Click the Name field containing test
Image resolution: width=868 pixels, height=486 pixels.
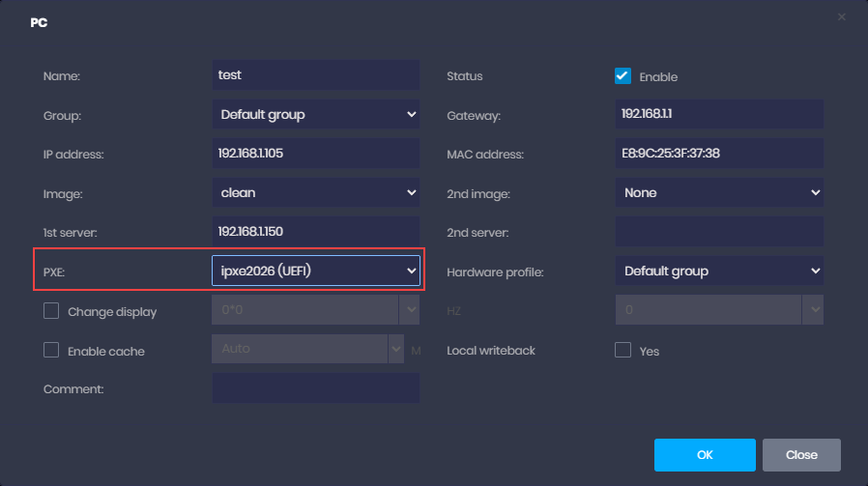[315, 74]
